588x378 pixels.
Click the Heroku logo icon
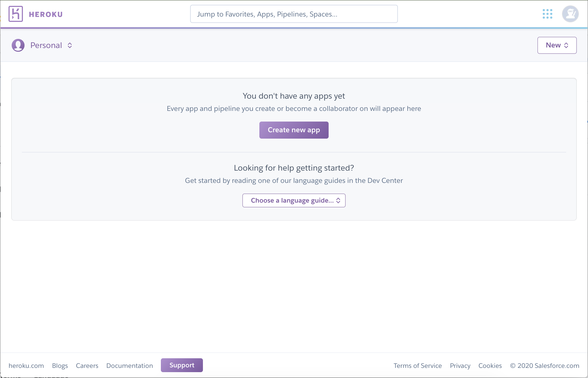click(x=15, y=13)
